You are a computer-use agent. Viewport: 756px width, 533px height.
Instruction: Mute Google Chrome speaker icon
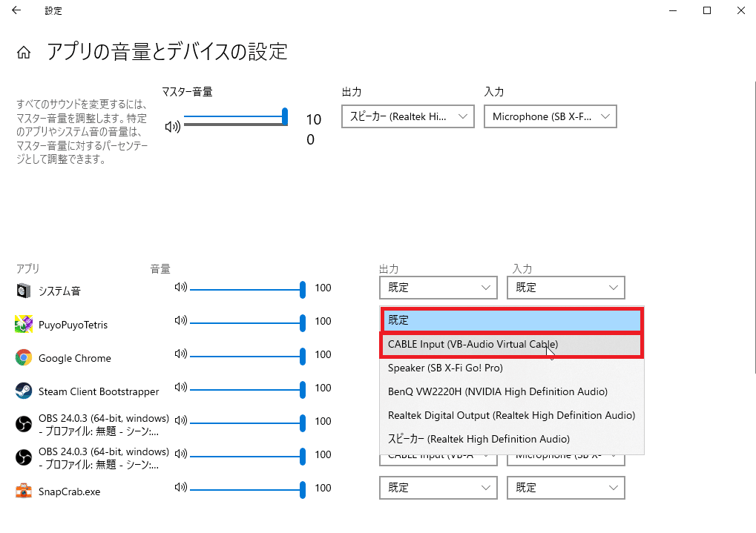[181, 354]
